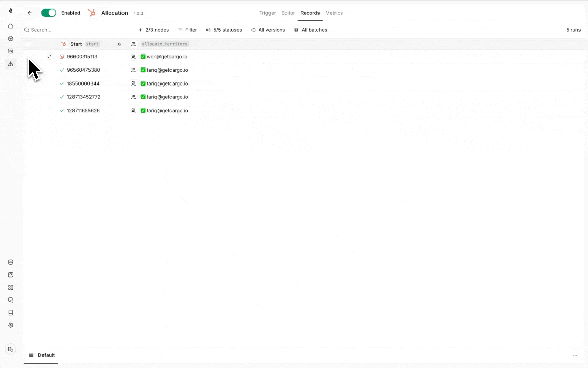Open the 5/5 statuses dropdown

point(224,30)
